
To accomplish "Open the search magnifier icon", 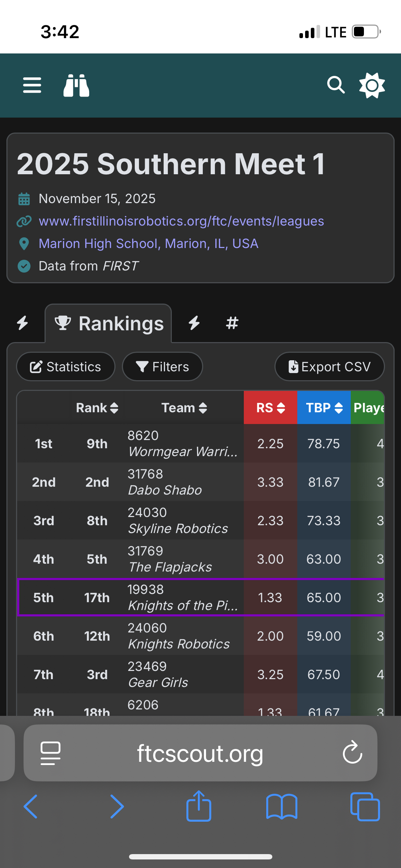I will (336, 85).
